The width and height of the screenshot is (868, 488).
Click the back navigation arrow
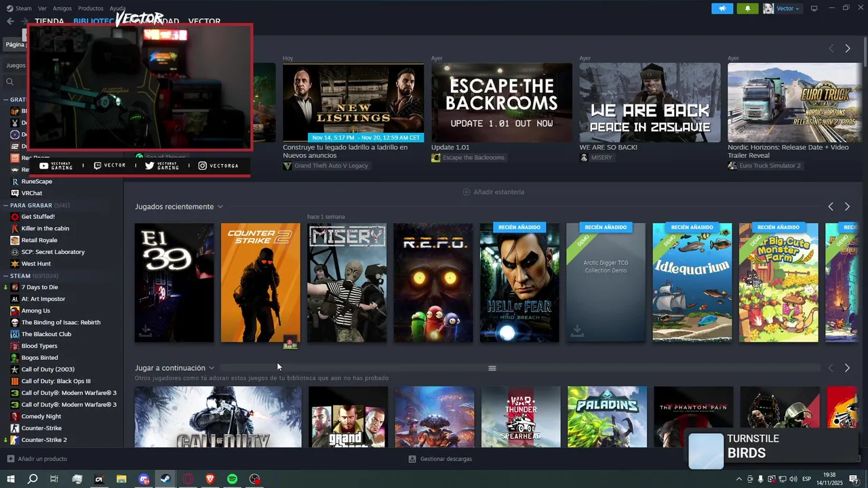point(10,21)
